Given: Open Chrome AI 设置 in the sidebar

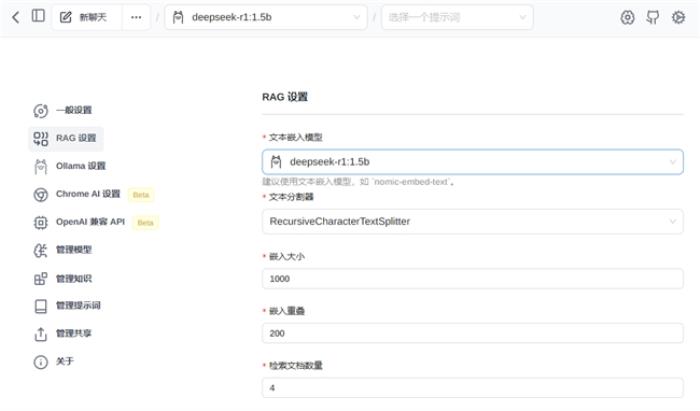Looking at the screenshot, I should (x=88, y=194).
